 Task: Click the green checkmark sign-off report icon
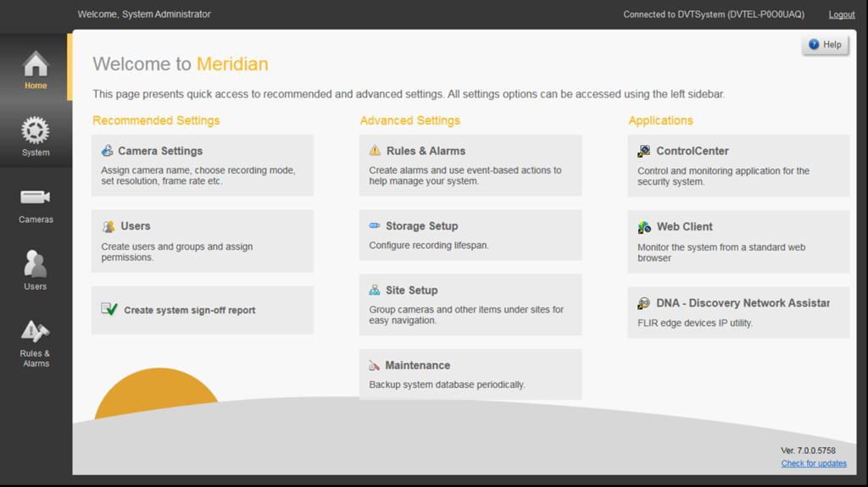109,309
